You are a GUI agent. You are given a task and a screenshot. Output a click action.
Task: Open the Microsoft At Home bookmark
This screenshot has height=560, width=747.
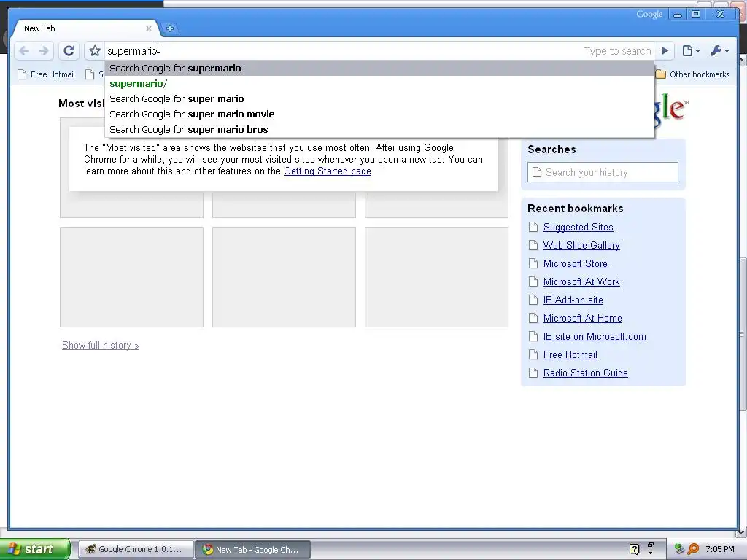[582, 318]
